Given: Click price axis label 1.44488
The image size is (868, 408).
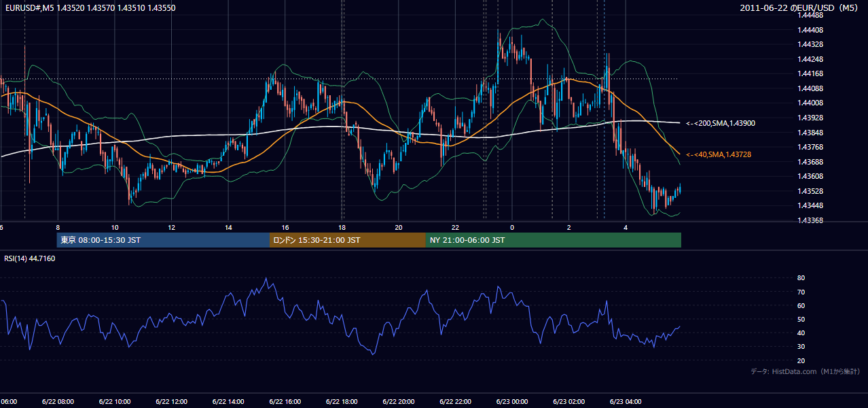Looking at the screenshot, I should tap(812, 15).
